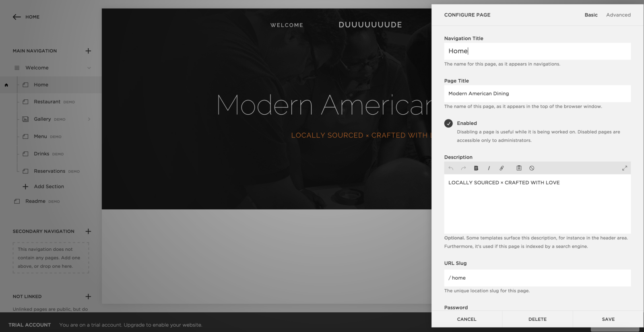Viewport: 644px width, 332px height.
Task: Click the Restaurant page icon
Action: (x=25, y=102)
